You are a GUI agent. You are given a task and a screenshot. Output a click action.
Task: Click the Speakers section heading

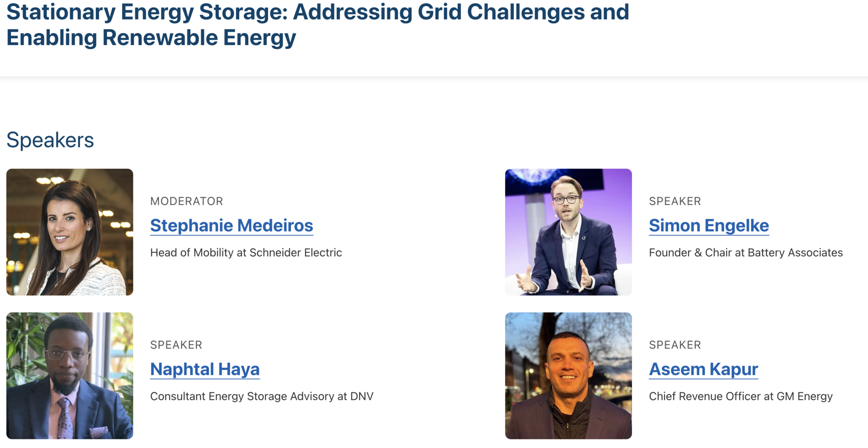point(50,140)
